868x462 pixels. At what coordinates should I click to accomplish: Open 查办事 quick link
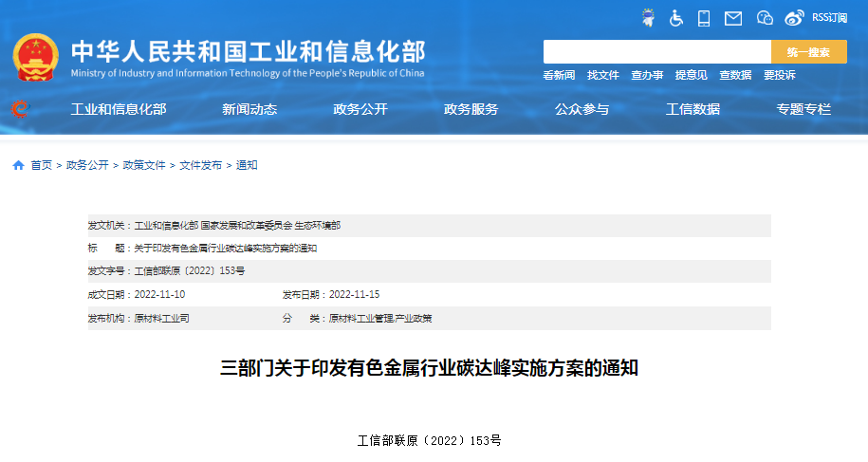tap(647, 75)
